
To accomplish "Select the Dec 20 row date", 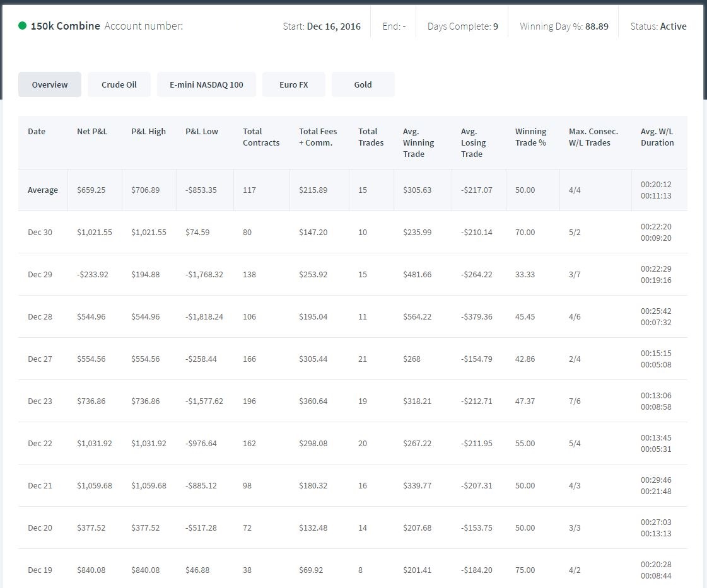I will 40,527.
